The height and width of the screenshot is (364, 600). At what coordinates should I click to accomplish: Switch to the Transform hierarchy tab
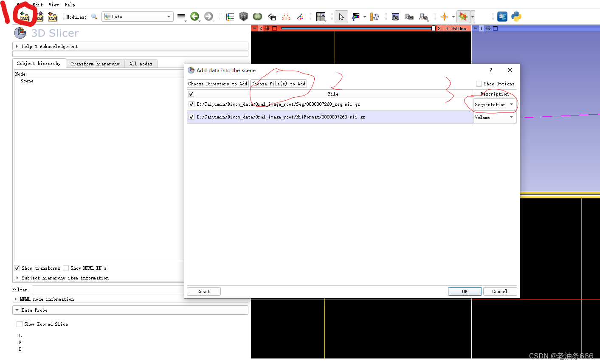tap(95, 64)
